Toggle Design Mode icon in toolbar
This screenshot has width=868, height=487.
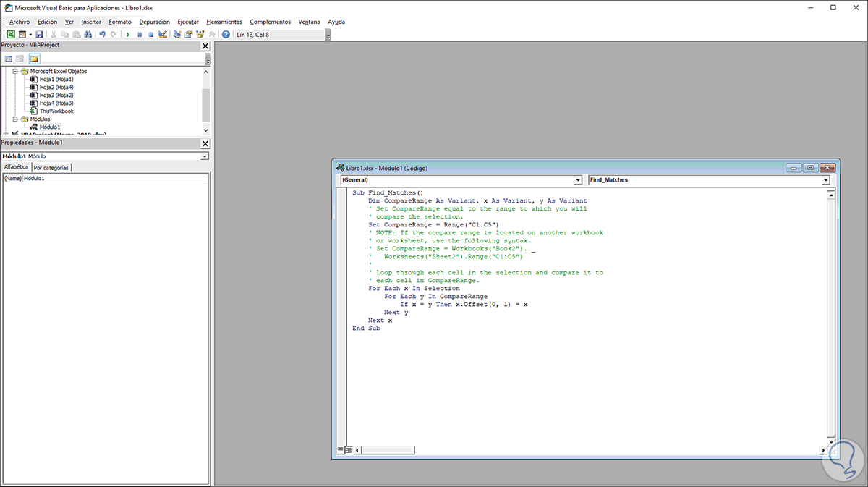(x=163, y=34)
